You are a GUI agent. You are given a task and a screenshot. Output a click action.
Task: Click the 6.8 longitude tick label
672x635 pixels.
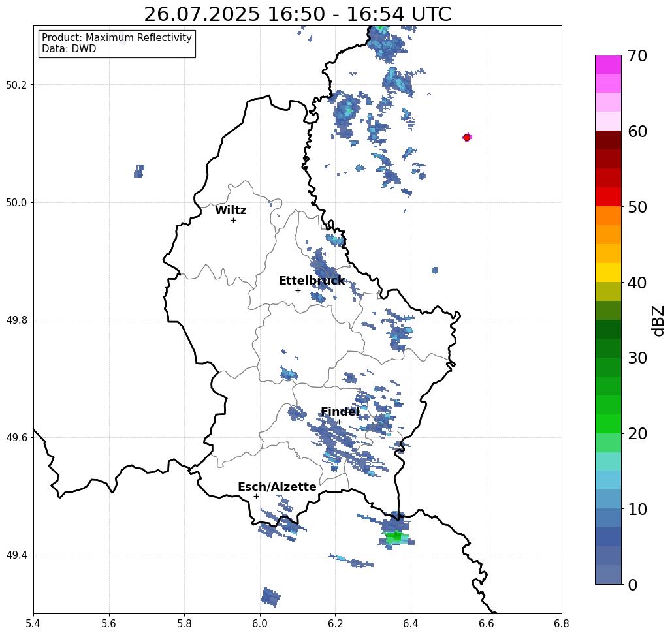tap(562, 623)
